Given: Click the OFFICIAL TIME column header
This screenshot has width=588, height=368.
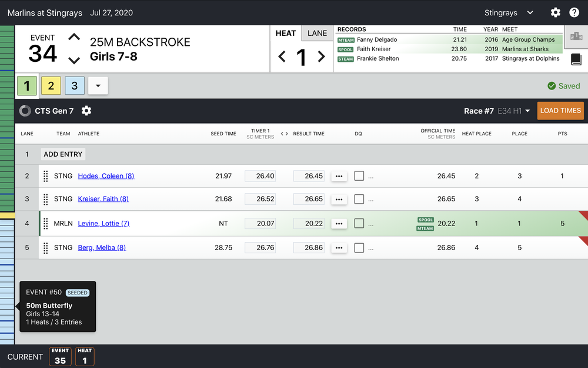Looking at the screenshot, I should point(437,134).
